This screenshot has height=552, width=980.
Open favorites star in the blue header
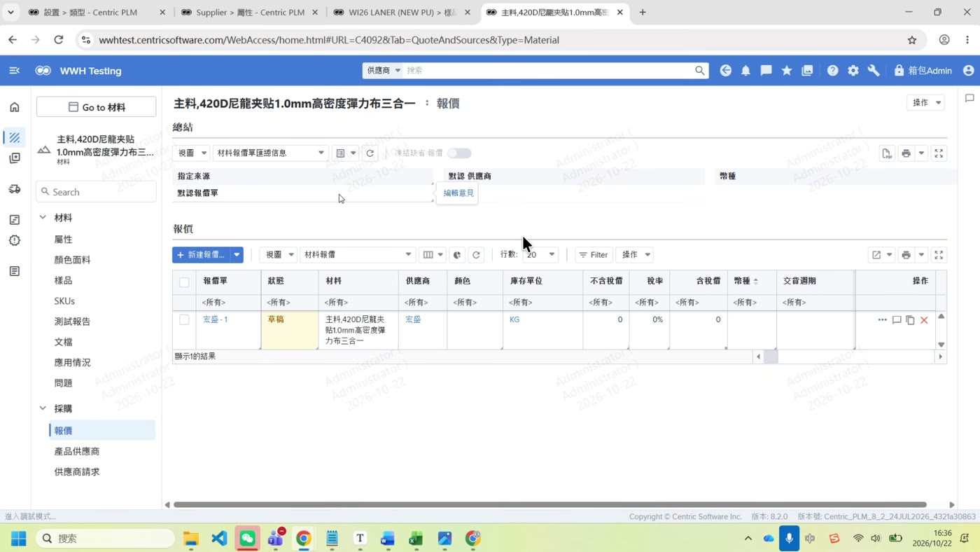point(787,71)
